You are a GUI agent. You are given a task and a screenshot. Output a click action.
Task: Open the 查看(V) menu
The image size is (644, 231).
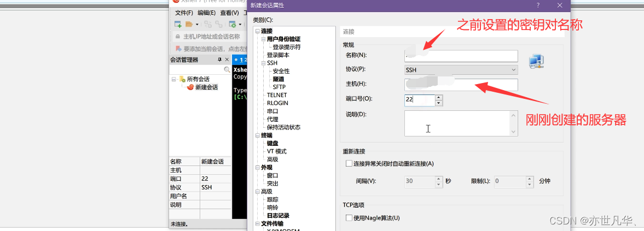click(230, 13)
